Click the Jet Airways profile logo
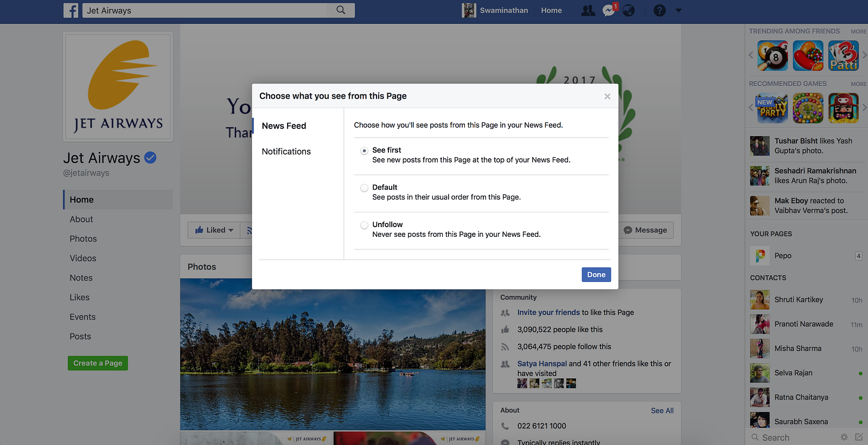868x445 pixels. coord(118,87)
